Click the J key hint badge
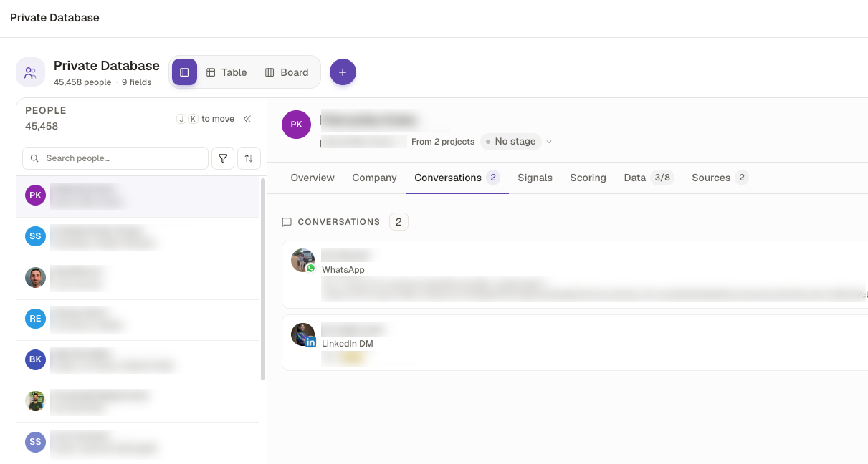Screen dimensions: 868x464 tap(181, 119)
